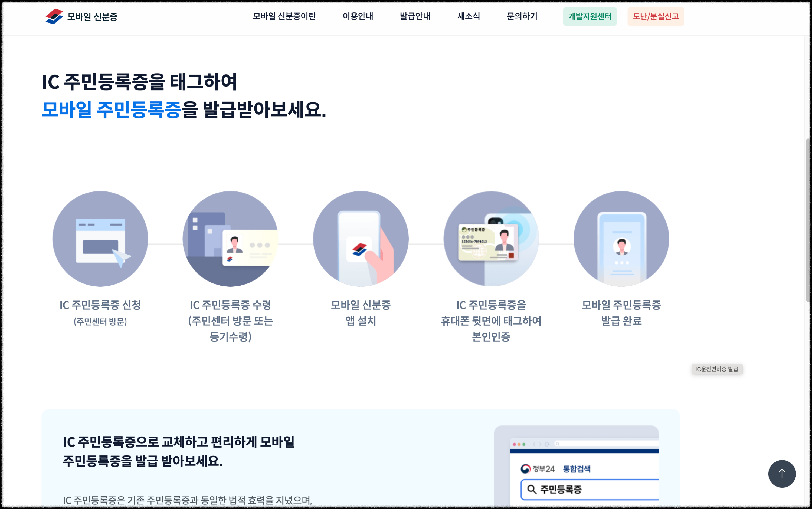Image resolution: width=812 pixels, height=509 pixels.
Task: Click the page vertical scrollbar thumb
Action: point(808,220)
